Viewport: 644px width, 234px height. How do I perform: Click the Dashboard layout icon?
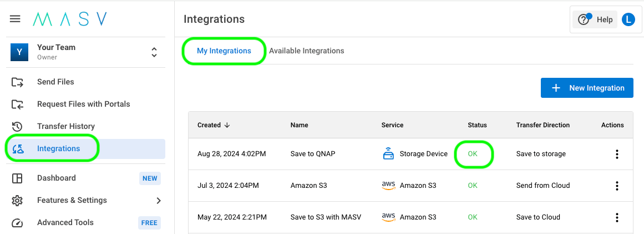pos(17,178)
